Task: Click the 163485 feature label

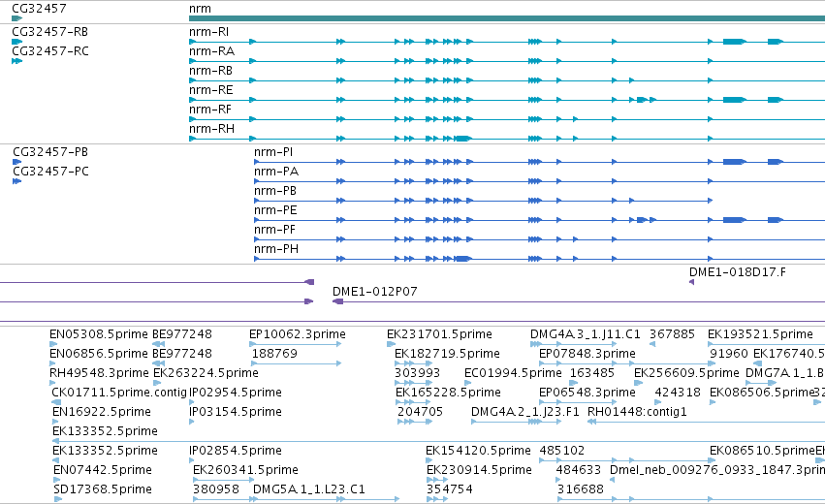Action: click(592, 373)
